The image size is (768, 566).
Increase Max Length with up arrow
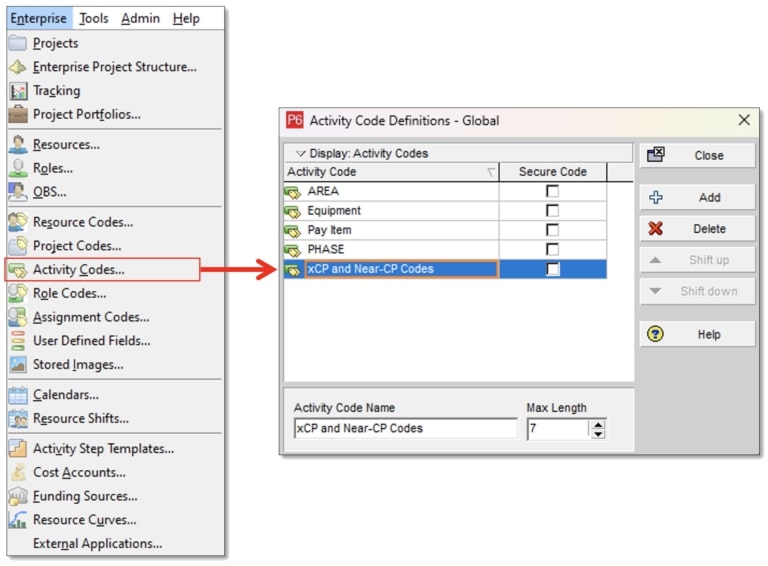[x=598, y=425]
